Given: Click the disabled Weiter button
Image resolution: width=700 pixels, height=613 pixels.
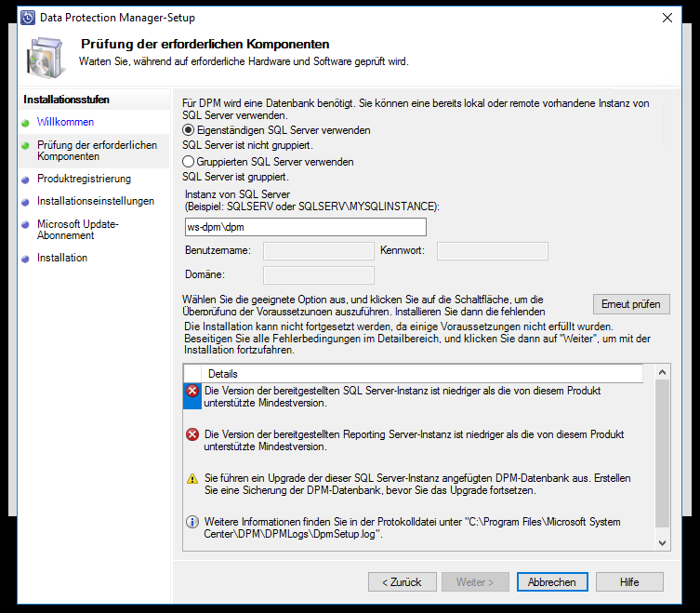Looking at the screenshot, I should 475,582.
